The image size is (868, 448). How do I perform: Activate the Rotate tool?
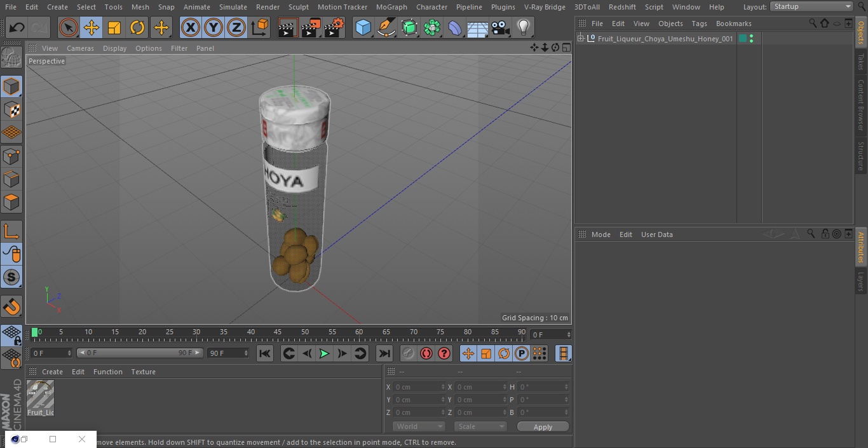click(x=137, y=27)
